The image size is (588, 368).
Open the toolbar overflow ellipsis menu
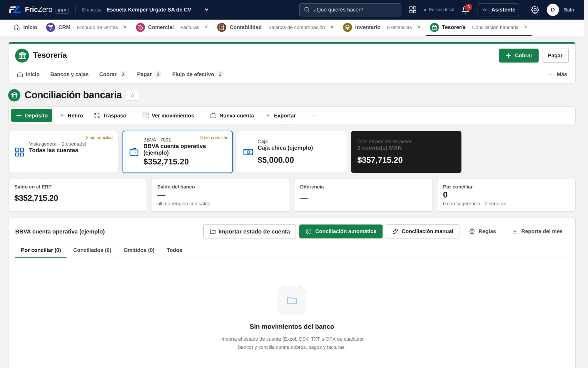point(314,115)
